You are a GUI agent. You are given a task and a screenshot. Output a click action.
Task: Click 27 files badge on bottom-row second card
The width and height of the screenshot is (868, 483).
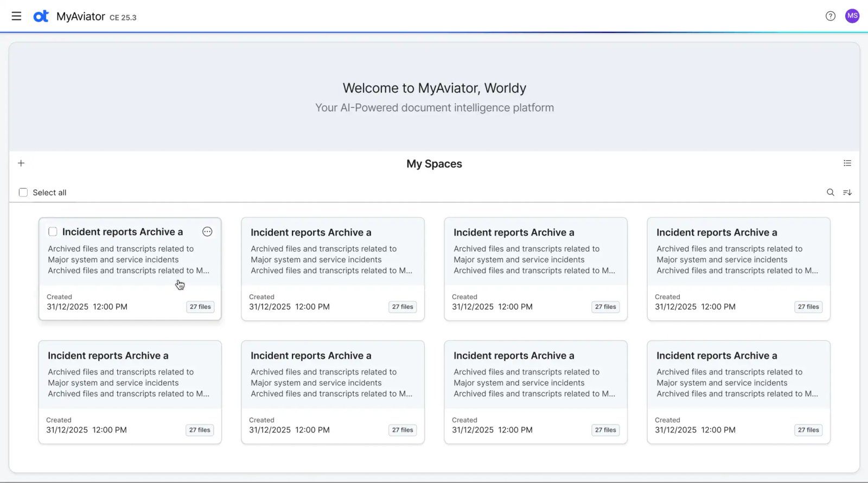tap(403, 430)
